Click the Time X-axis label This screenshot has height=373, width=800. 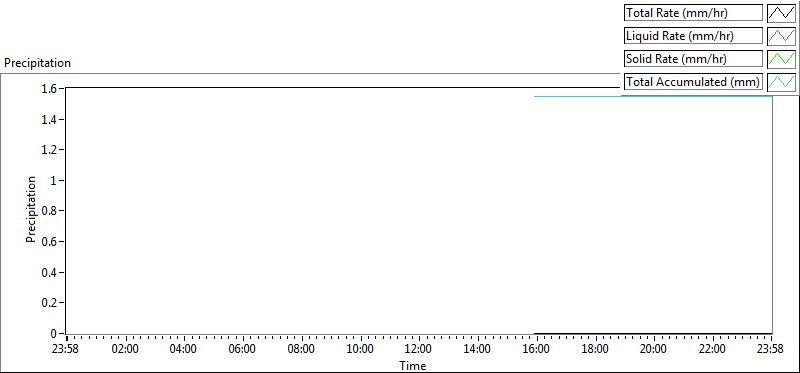pyautogui.click(x=412, y=365)
